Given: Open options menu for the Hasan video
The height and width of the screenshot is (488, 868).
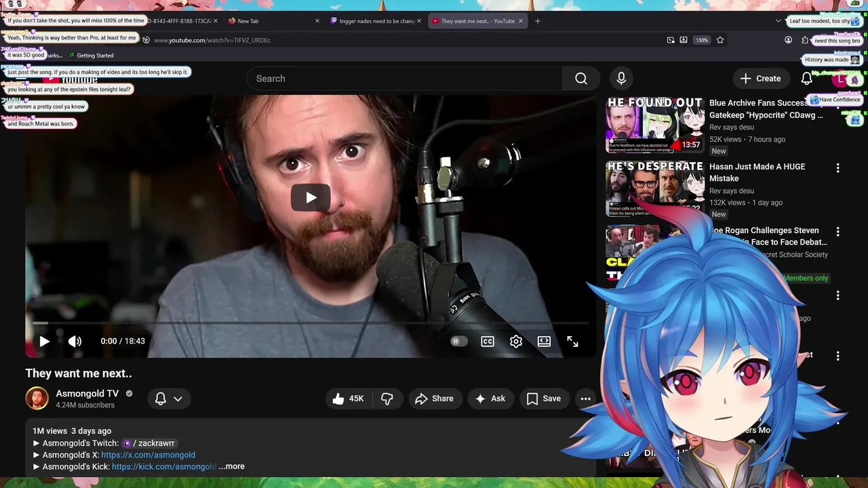Looking at the screenshot, I should click(837, 168).
